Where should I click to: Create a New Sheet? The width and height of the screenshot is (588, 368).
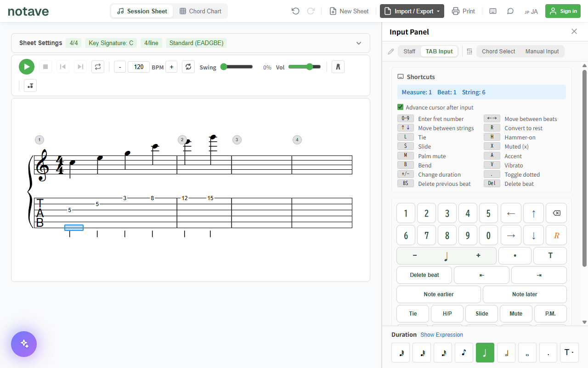tap(349, 11)
